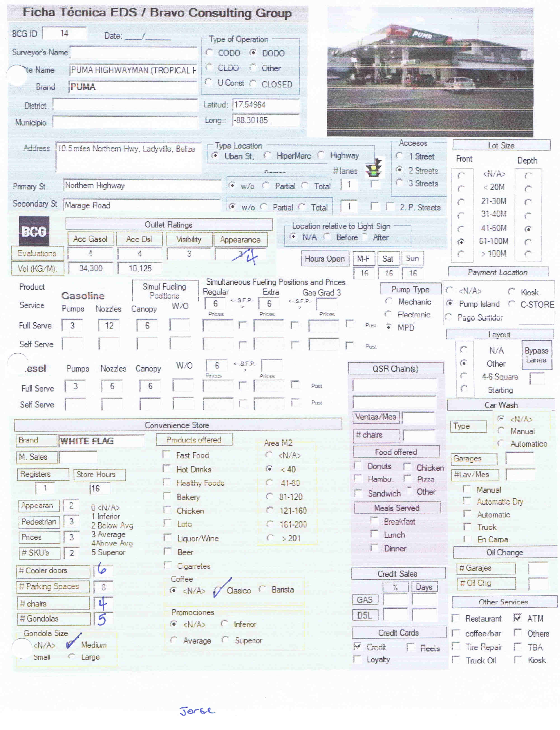Click handwritten name Jorge
This screenshot has height=730, width=560.
click(197, 711)
